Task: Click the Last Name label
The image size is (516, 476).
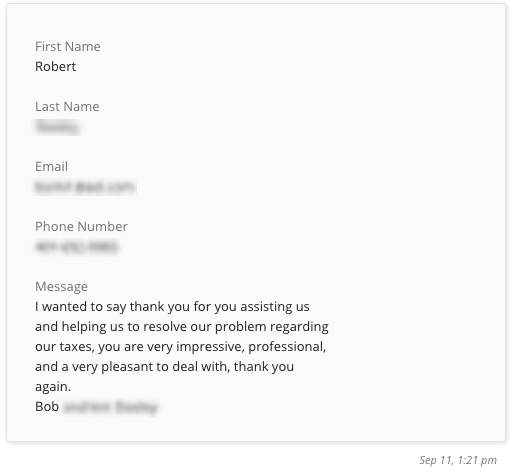Action: pyautogui.click(x=67, y=106)
